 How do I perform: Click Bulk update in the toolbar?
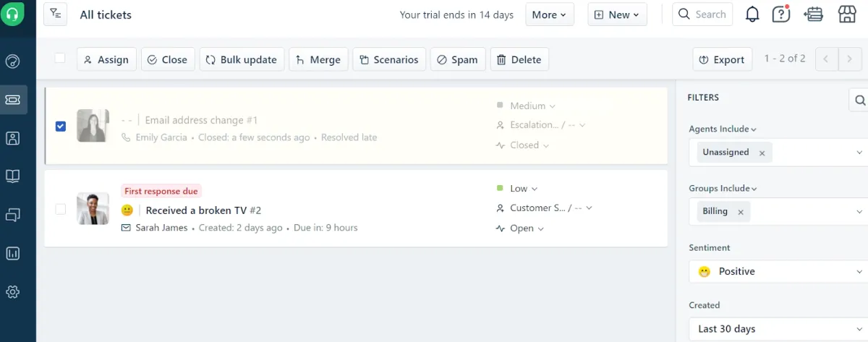tap(241, 59)
